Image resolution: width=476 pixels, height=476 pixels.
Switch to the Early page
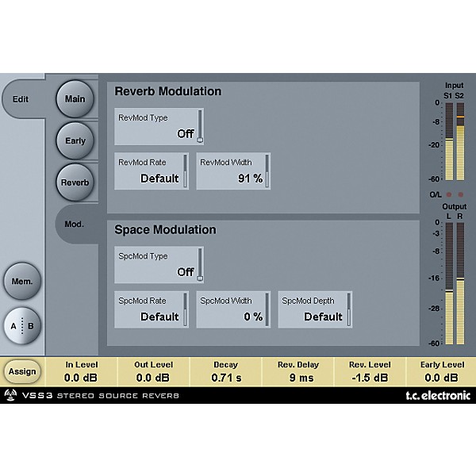click(x=75, y=140)
